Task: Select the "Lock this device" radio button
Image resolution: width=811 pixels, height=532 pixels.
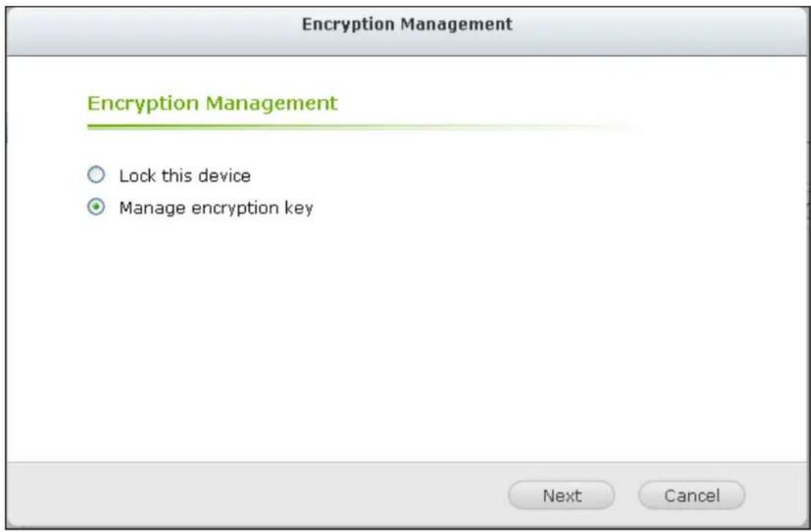Action: pos(95,176)
